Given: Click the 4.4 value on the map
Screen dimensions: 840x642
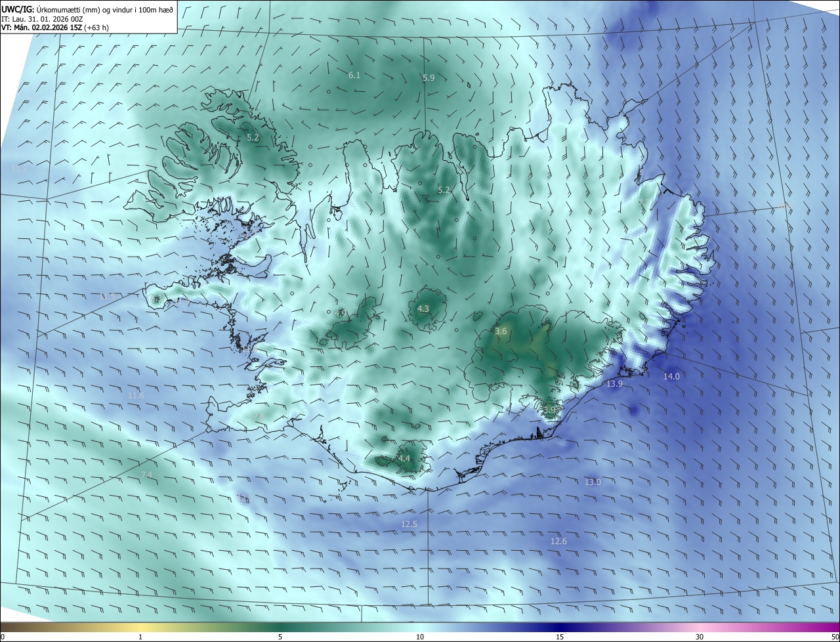Looking at the screenshot, I should point(404,458).
